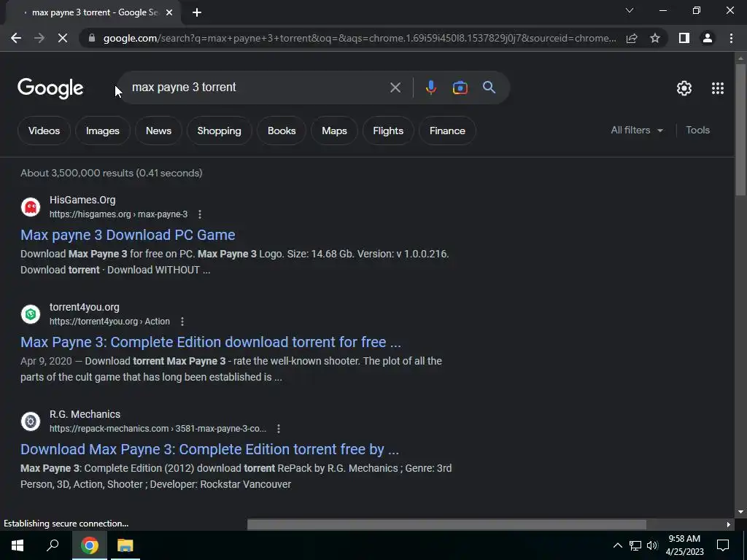Screen dimensions: 747x560
Task: Open Google quick settings gear
Action: (684, 88)
